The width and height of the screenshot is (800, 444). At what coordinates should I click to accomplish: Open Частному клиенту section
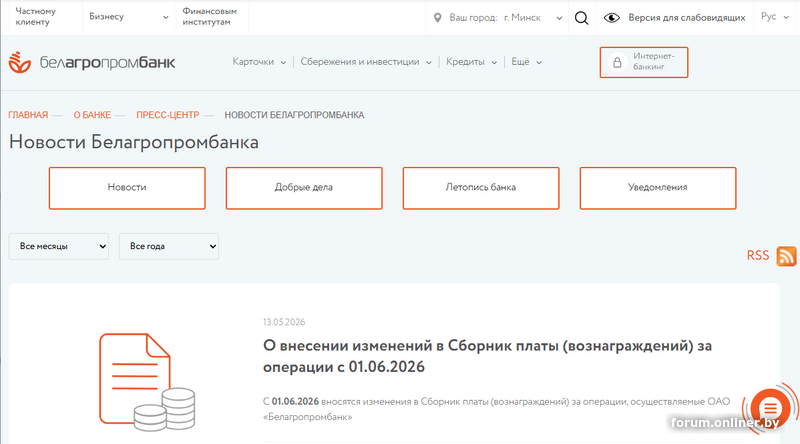coord(36,17)
